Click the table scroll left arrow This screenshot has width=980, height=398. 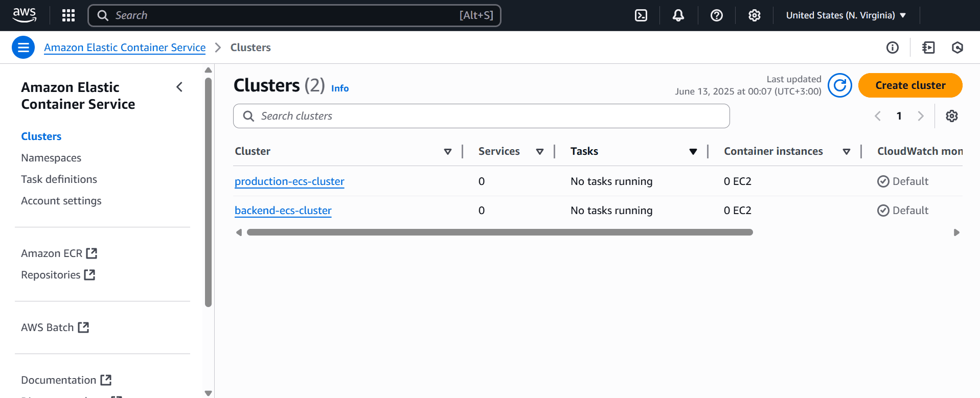pyautogui.click(x=239, y=232)
